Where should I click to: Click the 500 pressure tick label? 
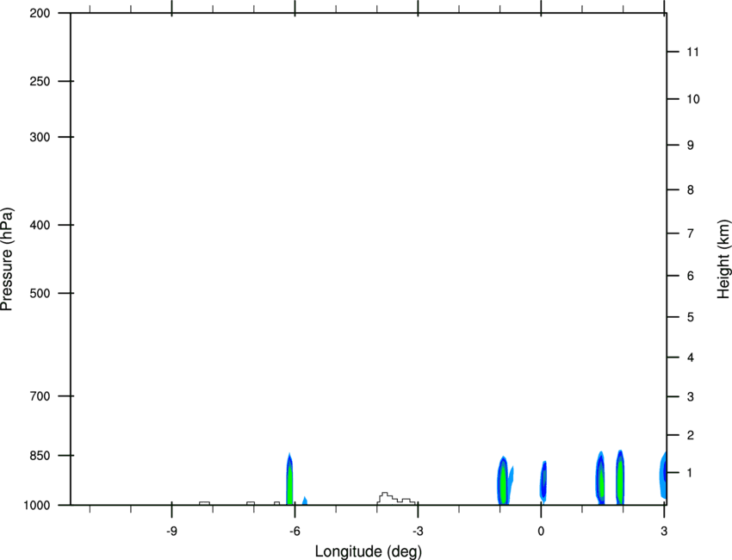click(40, 293)
